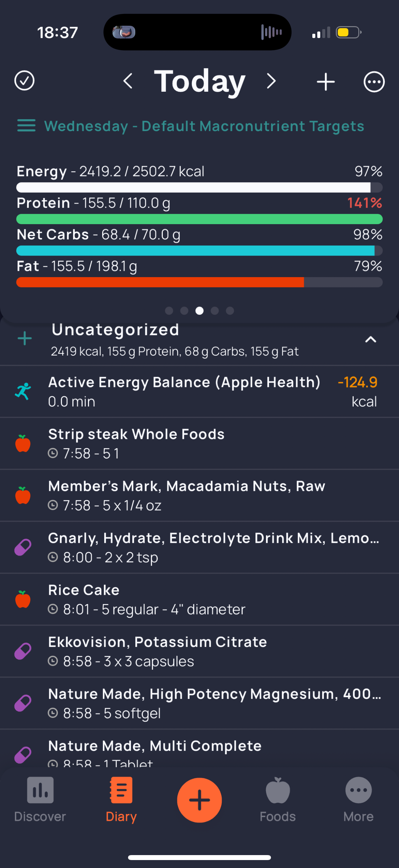Switch to the first summary page dot

[x=169, y=311]
